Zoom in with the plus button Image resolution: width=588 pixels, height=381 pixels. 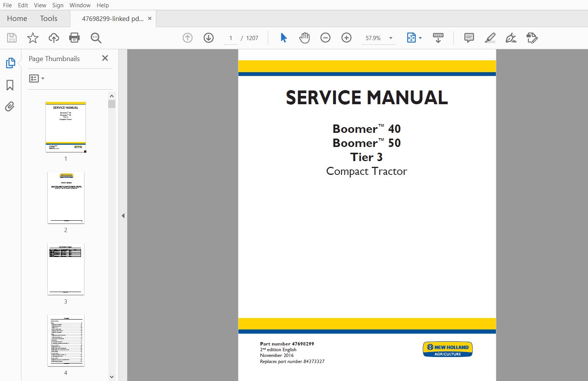click(x=347, y=38)
